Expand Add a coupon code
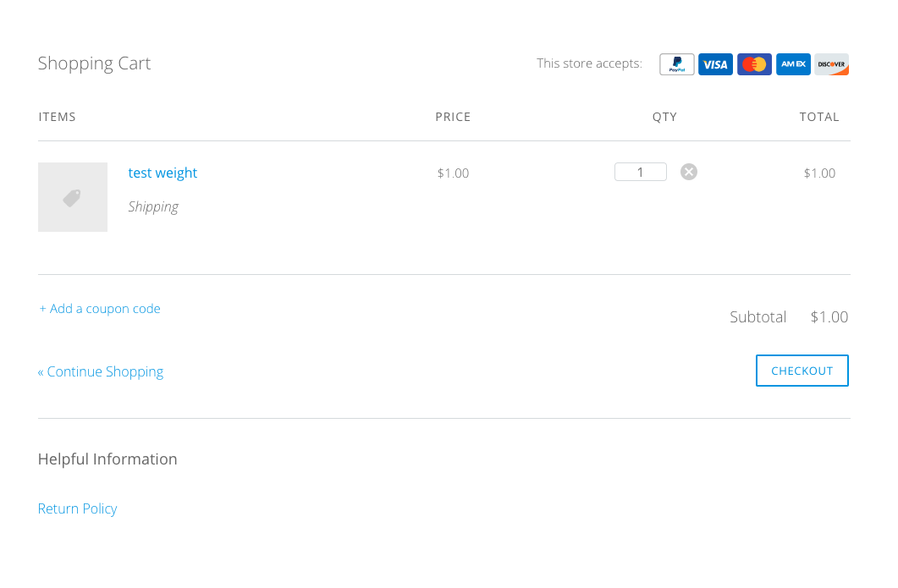The height and width of the screenshot is (588, 898). click(x=100, y=309)
